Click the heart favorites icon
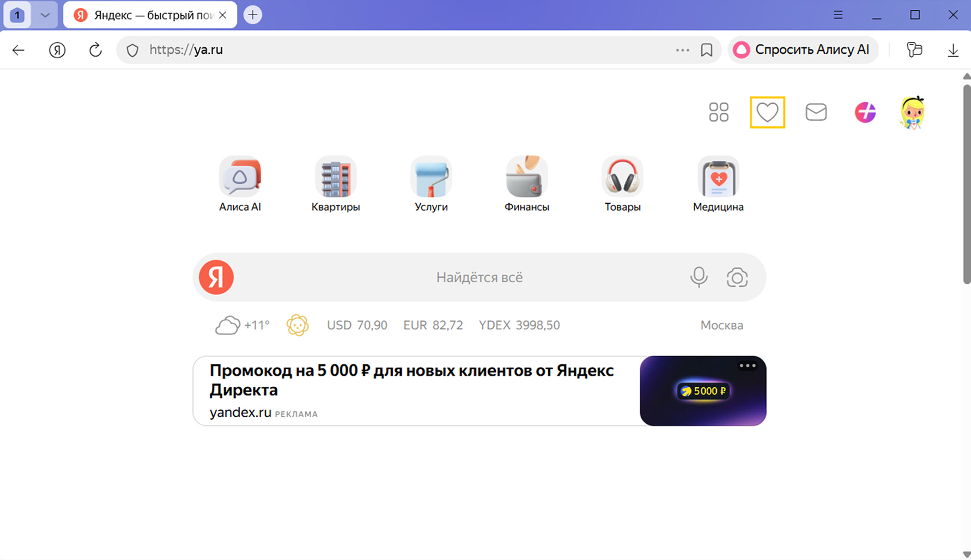 pyautogui.click(x=767, y=112)
